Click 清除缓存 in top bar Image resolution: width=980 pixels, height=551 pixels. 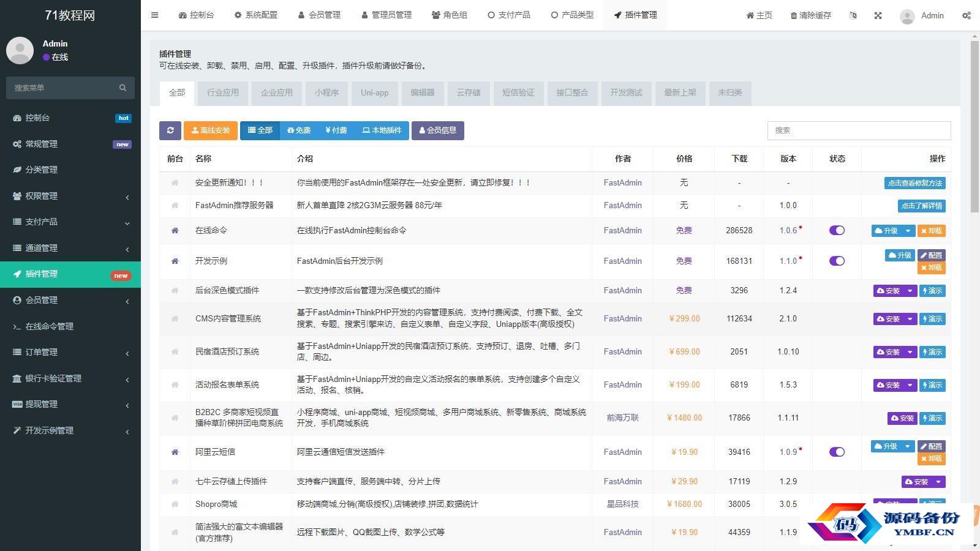click(x=811, y=15)
